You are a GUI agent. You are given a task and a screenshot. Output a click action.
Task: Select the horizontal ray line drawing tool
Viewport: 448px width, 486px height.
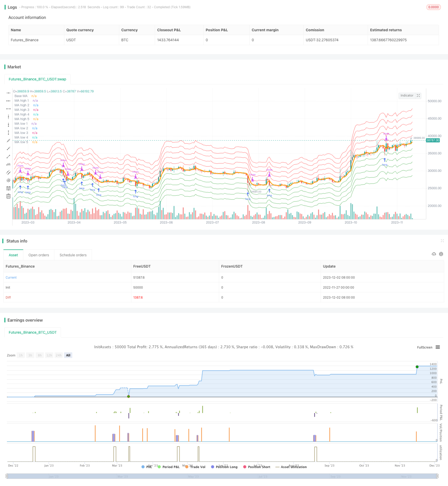click(8, 101)
